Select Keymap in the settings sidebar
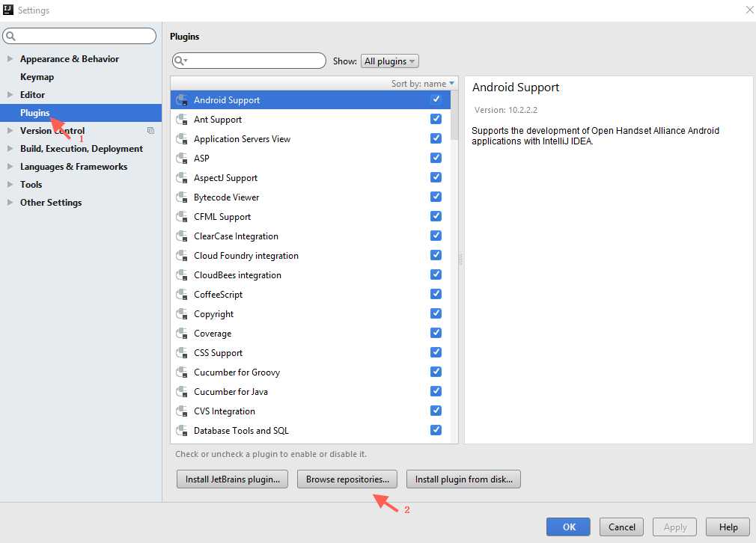 click(37, 77)
